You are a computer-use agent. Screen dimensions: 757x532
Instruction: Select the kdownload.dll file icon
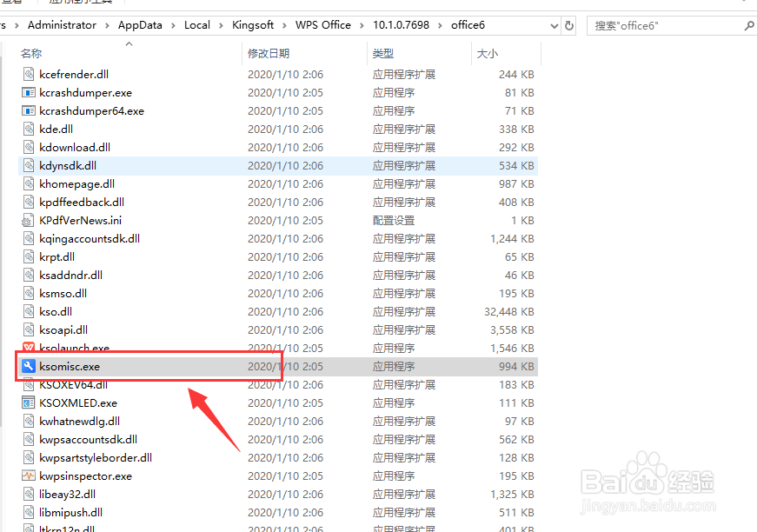pos(29,147)
